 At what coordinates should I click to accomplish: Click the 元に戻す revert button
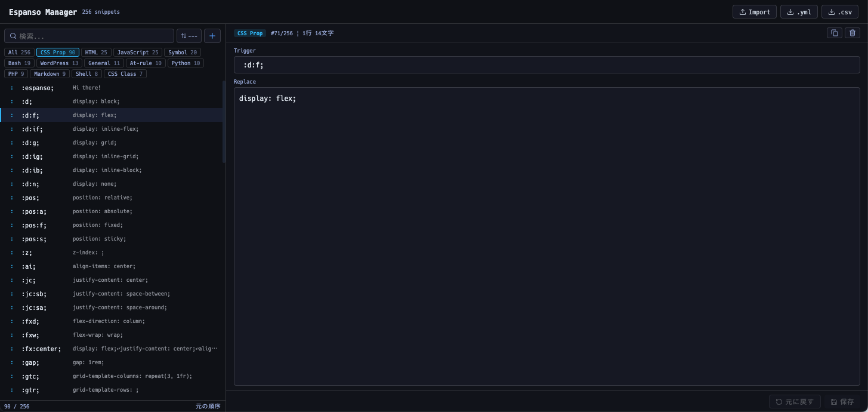click(795, 402)
